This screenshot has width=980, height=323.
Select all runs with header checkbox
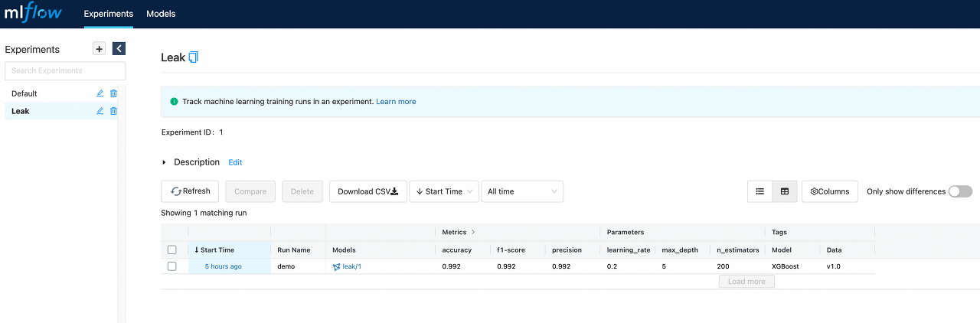point(171,250)
